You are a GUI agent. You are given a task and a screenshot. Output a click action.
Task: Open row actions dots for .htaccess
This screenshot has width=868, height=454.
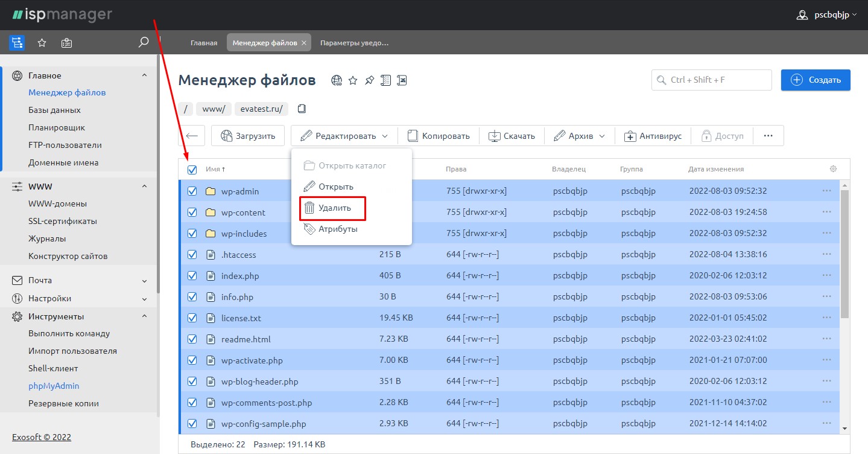pyautogui.click(x=826, y=254)
